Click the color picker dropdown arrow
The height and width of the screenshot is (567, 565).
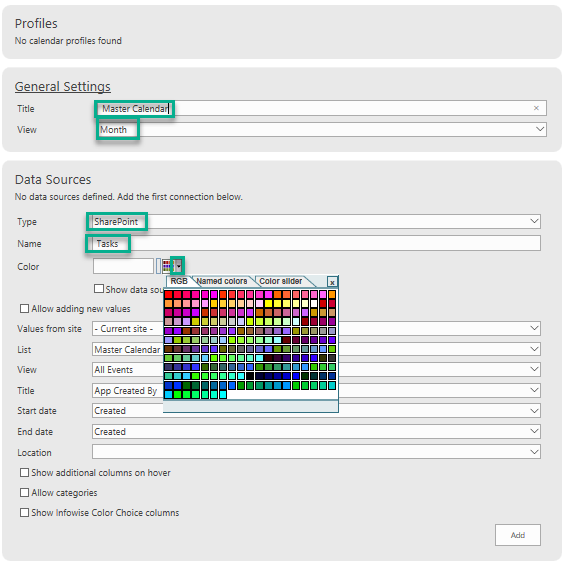179,267
